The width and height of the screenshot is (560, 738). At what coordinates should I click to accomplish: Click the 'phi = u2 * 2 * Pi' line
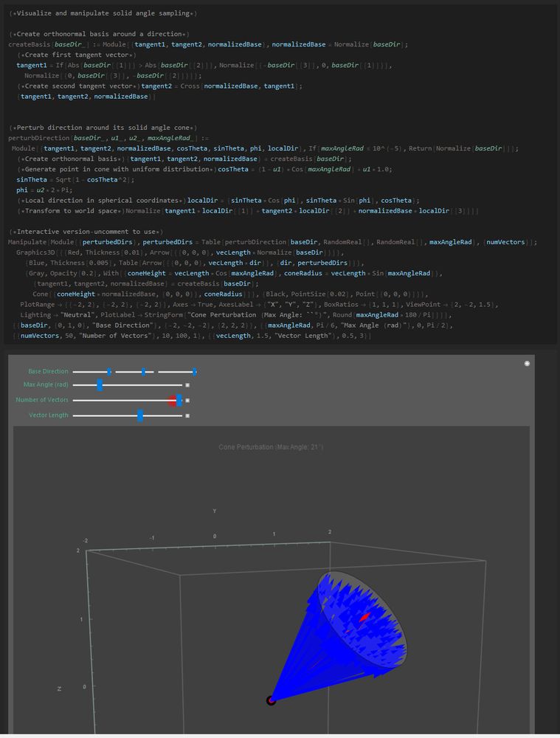(44, 190)
